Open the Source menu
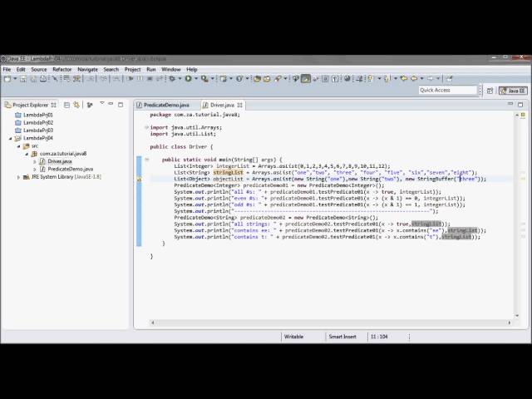Screen dimensions: 532x399 pyautogui.click(x=39, y=69)
